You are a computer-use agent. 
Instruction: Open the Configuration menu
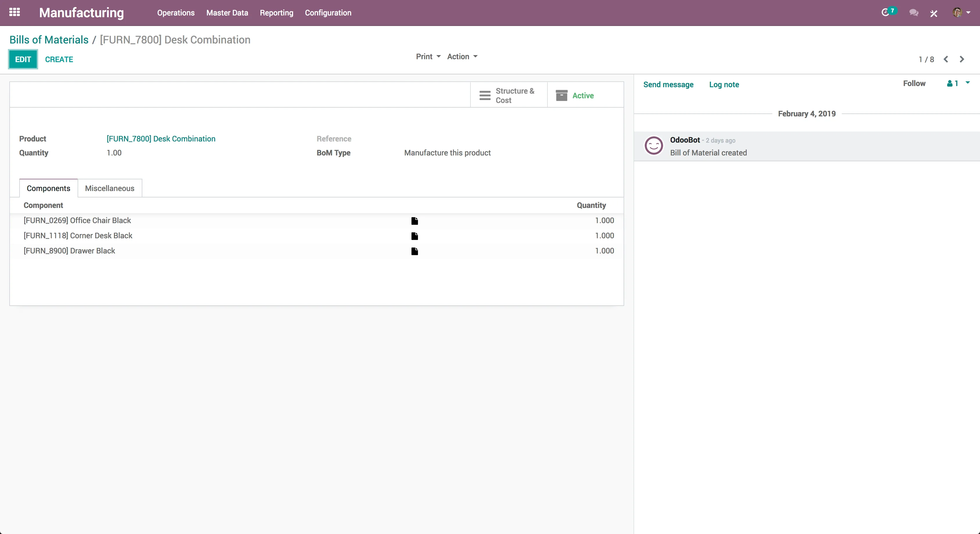[x=328, y=13]
